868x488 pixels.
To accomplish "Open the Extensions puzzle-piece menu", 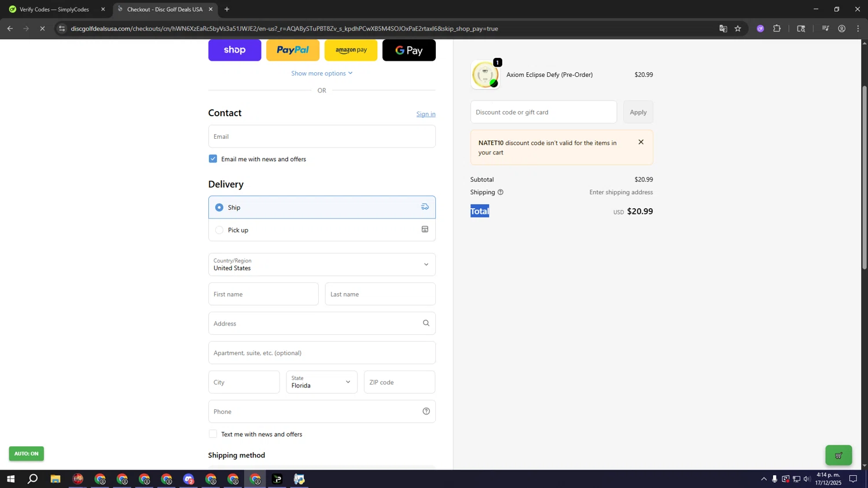I will click(777, 28).
